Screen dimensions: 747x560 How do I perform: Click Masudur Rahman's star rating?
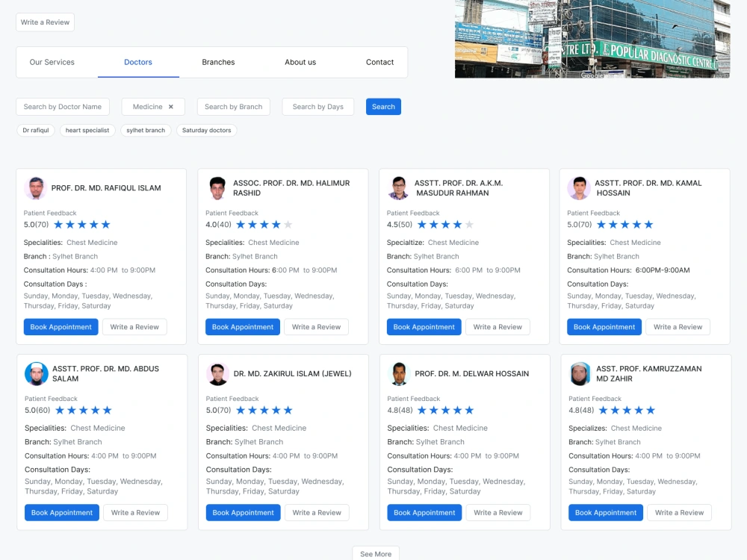point(445,224)
